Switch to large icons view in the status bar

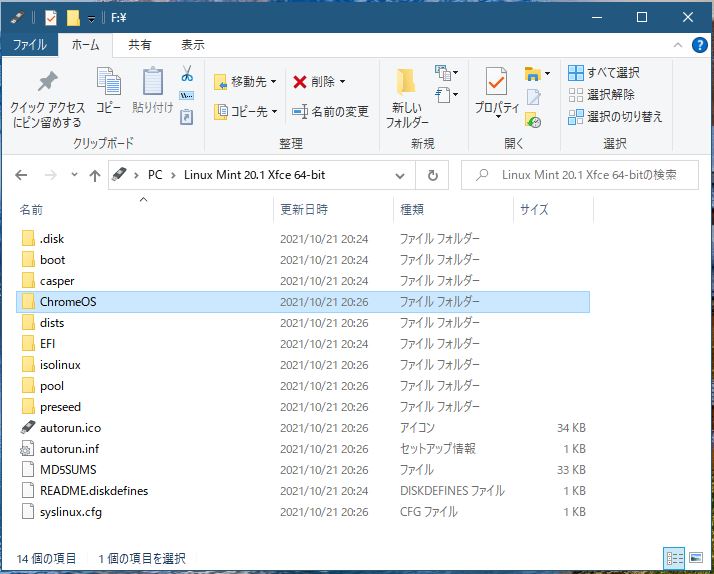coord(695,557)
